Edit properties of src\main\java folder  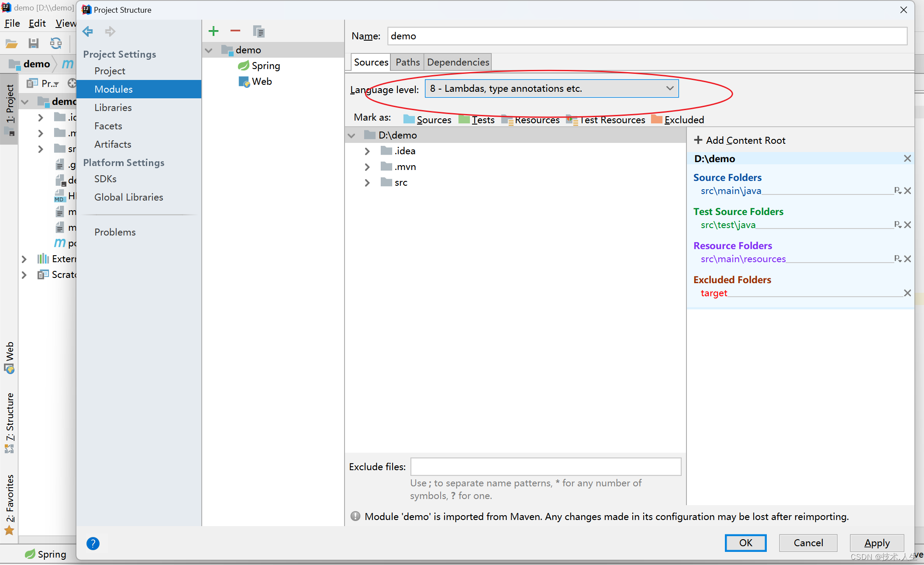(x=898, y=191)
